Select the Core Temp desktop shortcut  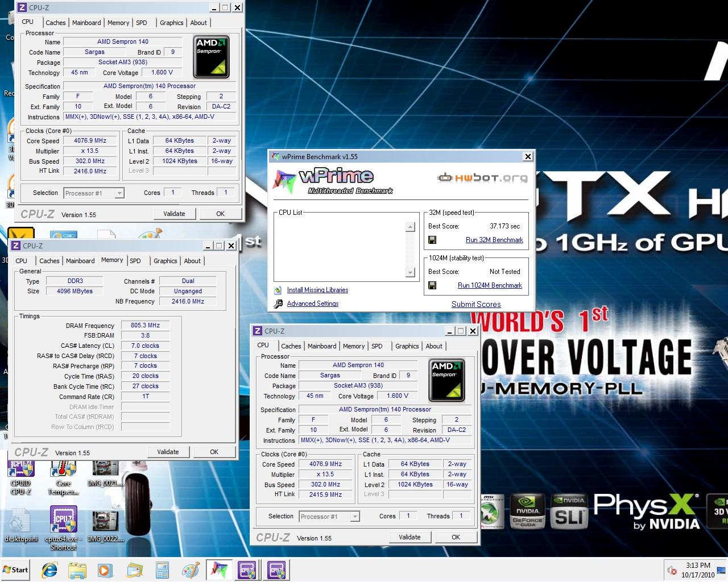64,477
